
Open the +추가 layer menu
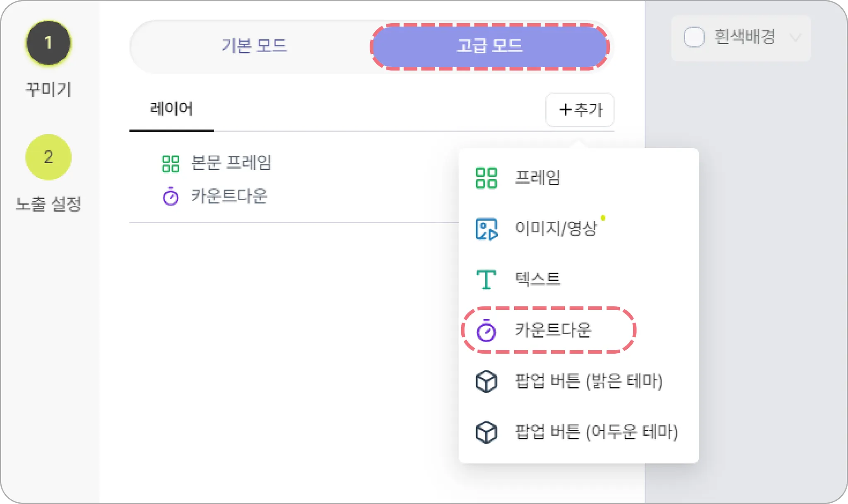[580, 110]
